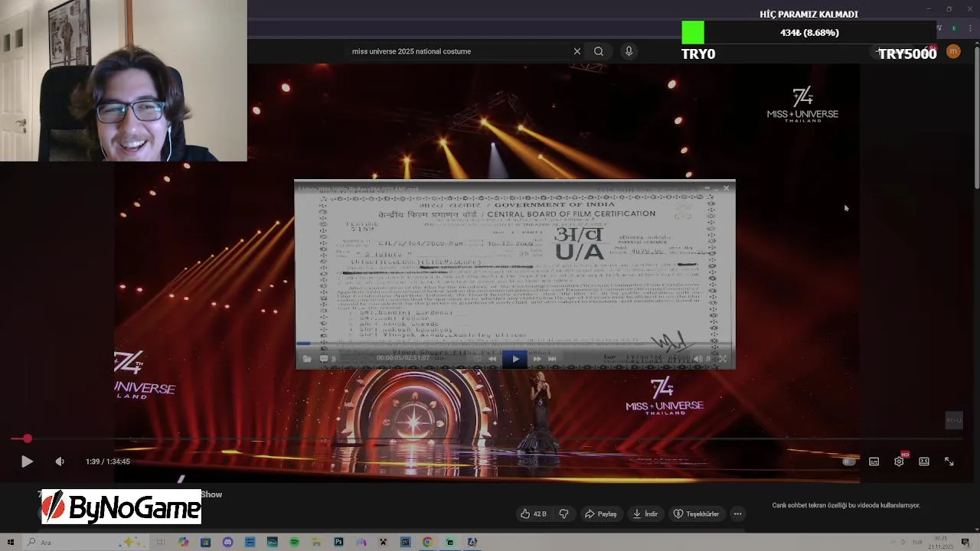Switch YouTube player to theater mode
The height and width of the screenshot is (551, 980).
pyautogui.click(x=924, y=461)
